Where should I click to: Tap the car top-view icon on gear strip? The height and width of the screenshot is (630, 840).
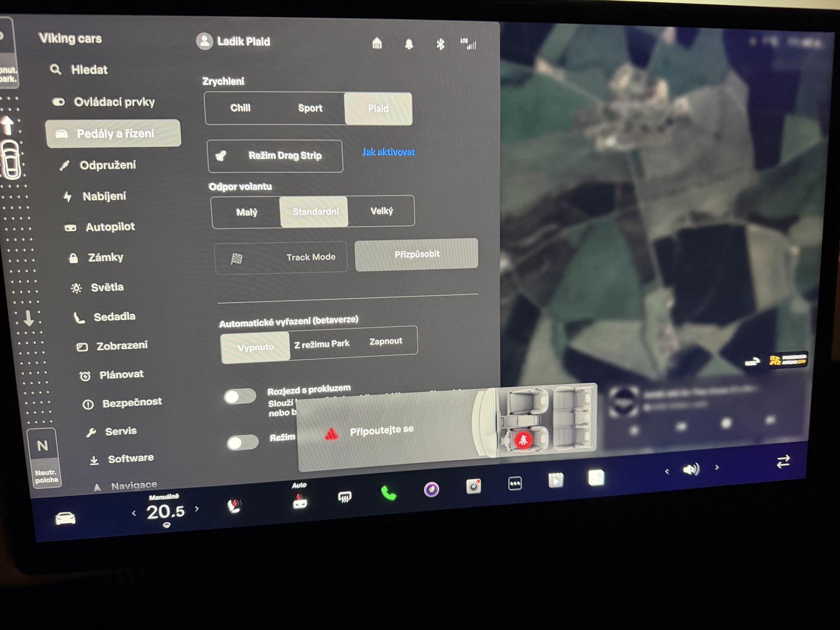(11, 160)
